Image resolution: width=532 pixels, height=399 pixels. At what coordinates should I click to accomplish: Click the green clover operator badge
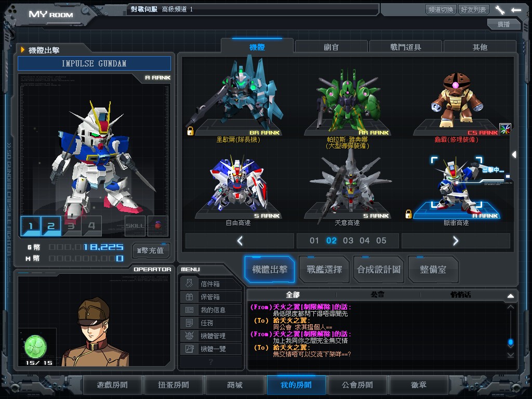[35, 347]
